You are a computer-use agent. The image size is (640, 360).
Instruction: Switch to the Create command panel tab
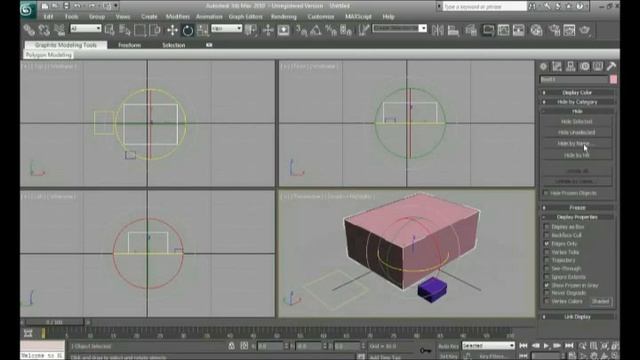(x=543, y=67)
